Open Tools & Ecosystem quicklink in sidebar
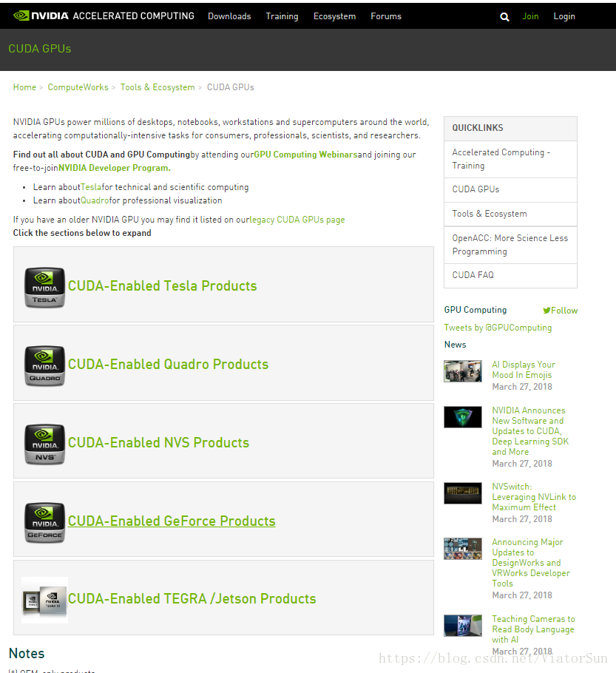Image resolution: width=616 pixels, height=673 pixels. pos(510,214)
